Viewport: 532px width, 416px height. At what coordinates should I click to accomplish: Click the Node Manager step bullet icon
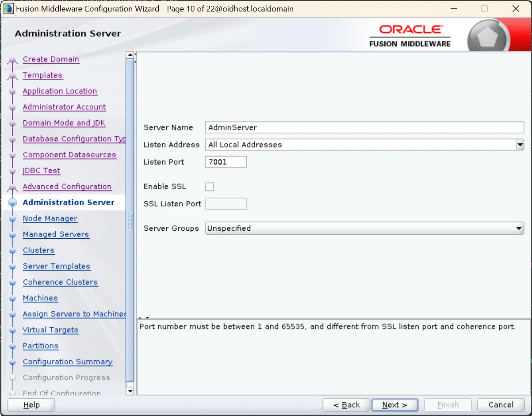(13, 218)
